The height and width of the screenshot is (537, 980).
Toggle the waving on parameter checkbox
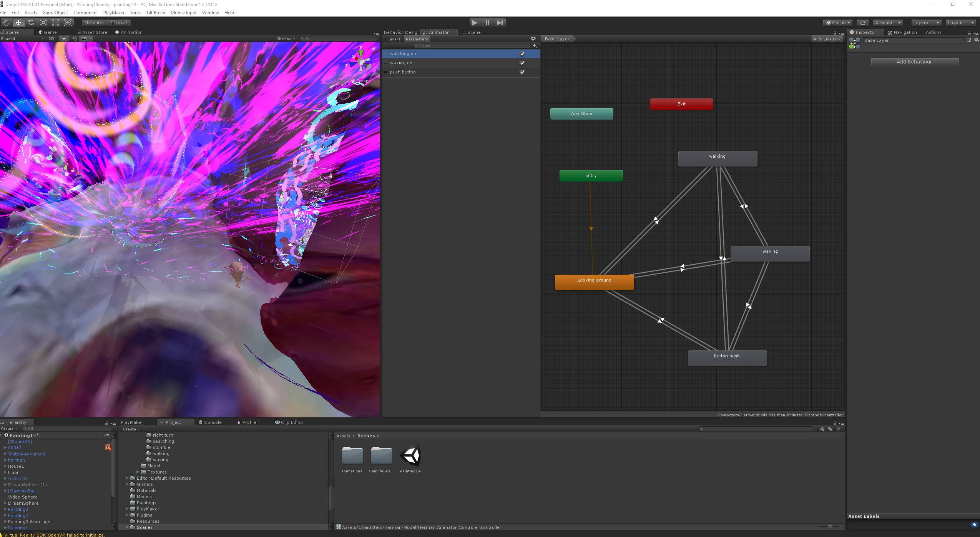click(522, 63)
